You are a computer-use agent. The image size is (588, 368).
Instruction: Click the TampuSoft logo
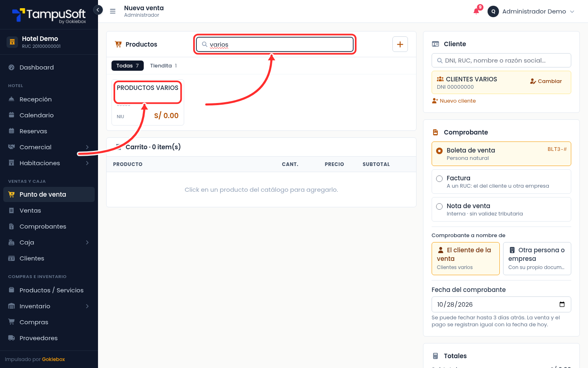(x=49, y=16)
